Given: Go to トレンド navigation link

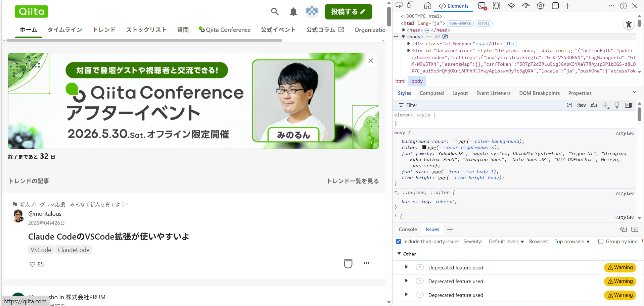Looking at the screenshot, I should 104,30.
